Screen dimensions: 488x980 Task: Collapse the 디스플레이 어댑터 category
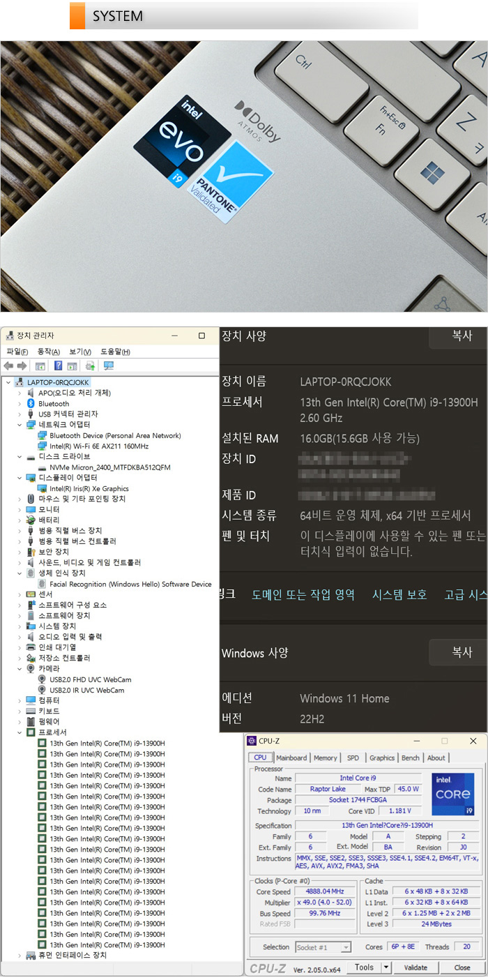pyautogui.click(x=20, y=477)
